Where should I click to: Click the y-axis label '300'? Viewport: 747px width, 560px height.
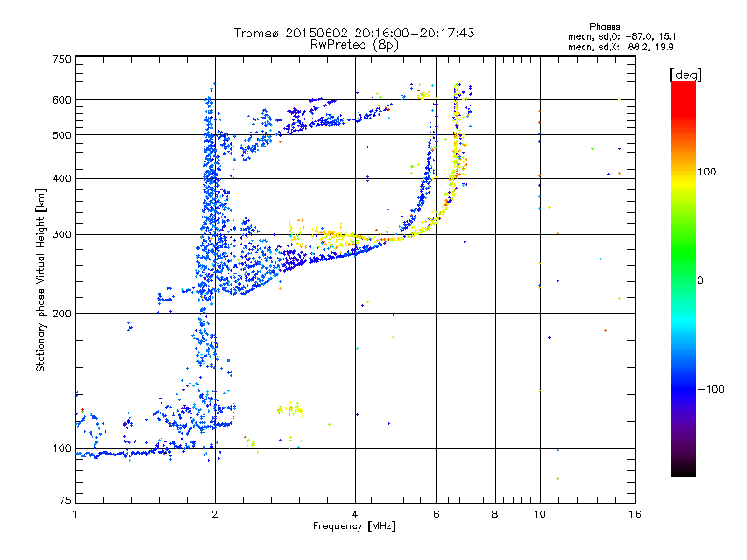point(62,234)
